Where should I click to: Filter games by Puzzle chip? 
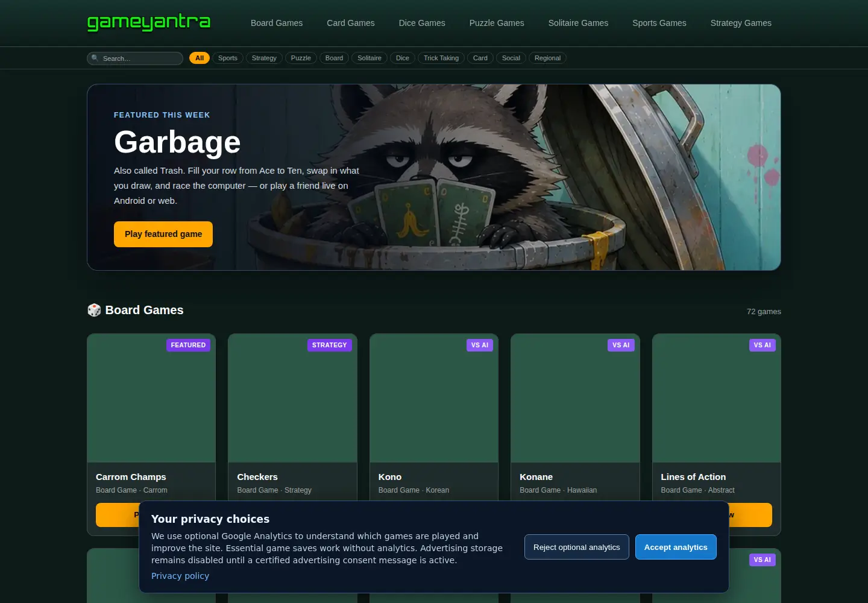[x=301, y=58]
